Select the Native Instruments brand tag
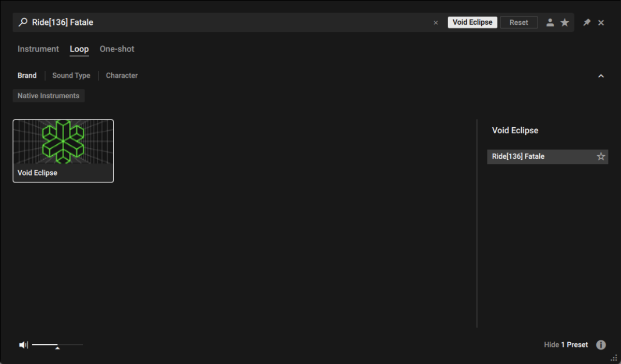The image size is (621, 364). point(49,96)
